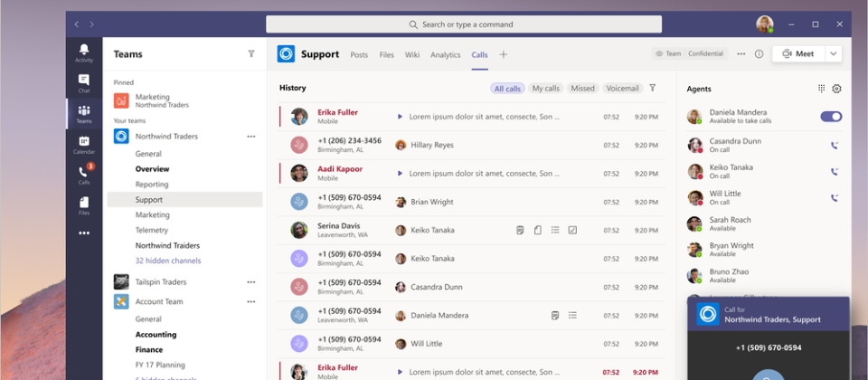Open Northwind Traders team options ellipsis
This screenshot has height=380, width=868.
click(251, 137)
